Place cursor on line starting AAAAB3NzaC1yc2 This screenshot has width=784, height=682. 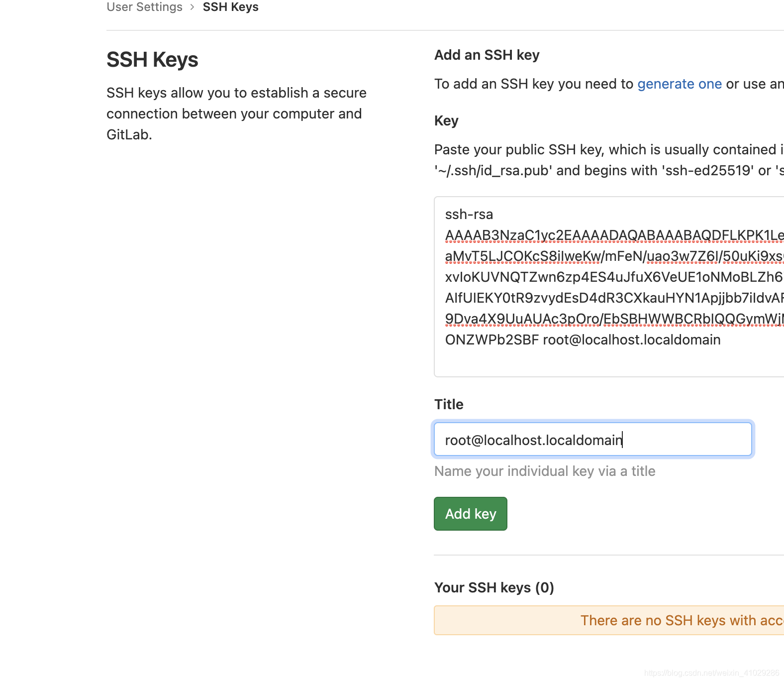pyautogui.click(x=614, y=235)
